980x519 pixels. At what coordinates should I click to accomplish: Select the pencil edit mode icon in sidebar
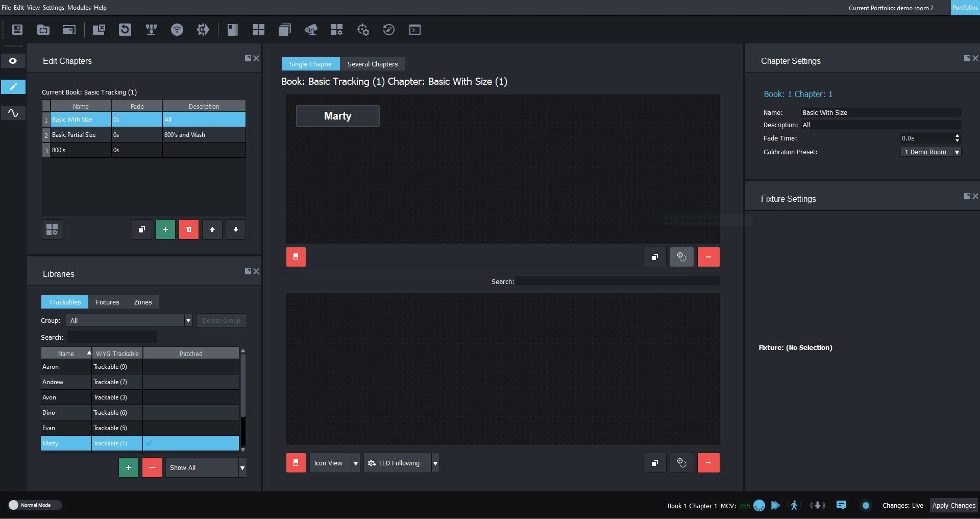(13, 87)
